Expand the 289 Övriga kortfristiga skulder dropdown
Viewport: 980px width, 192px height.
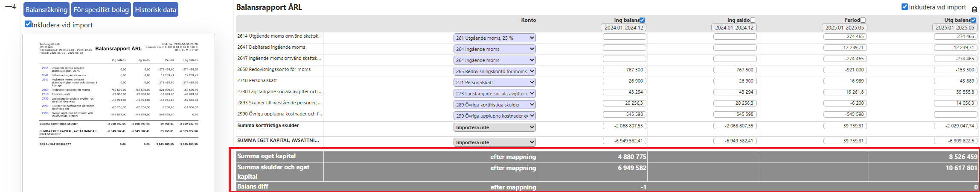coord(494,105)
